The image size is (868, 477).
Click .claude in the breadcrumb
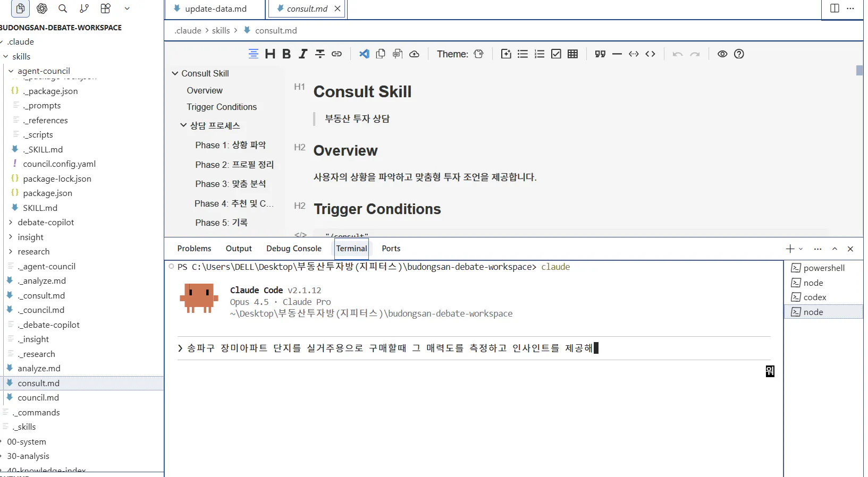pos(188,30)
